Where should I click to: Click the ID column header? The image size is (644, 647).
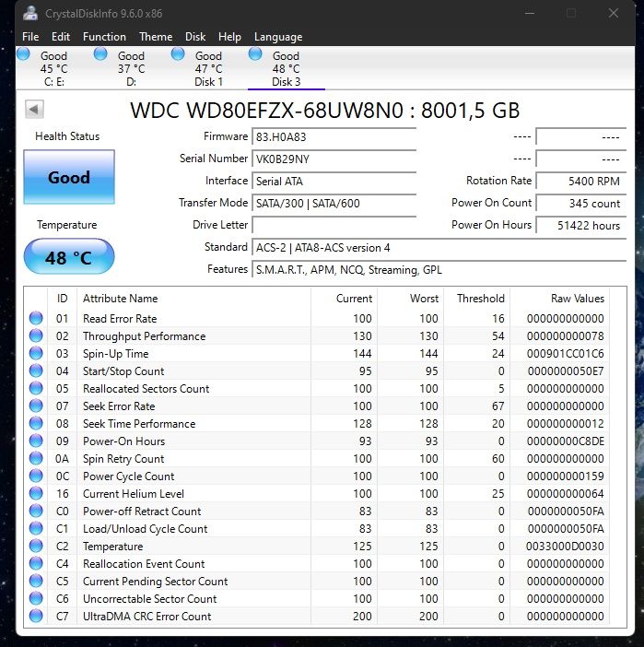tap(63, 299)
